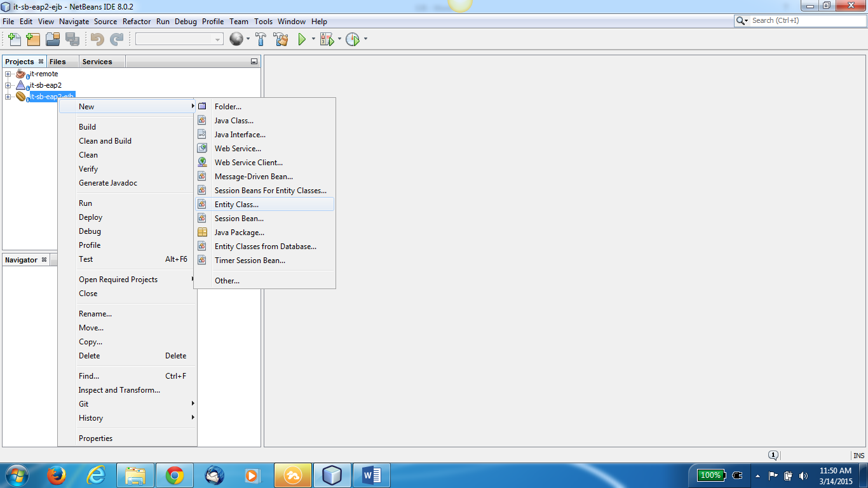Image resolution: width=868 pixels, height=488 pixels.
Task: Open Required Projects submenu
Action: point(127,280)
